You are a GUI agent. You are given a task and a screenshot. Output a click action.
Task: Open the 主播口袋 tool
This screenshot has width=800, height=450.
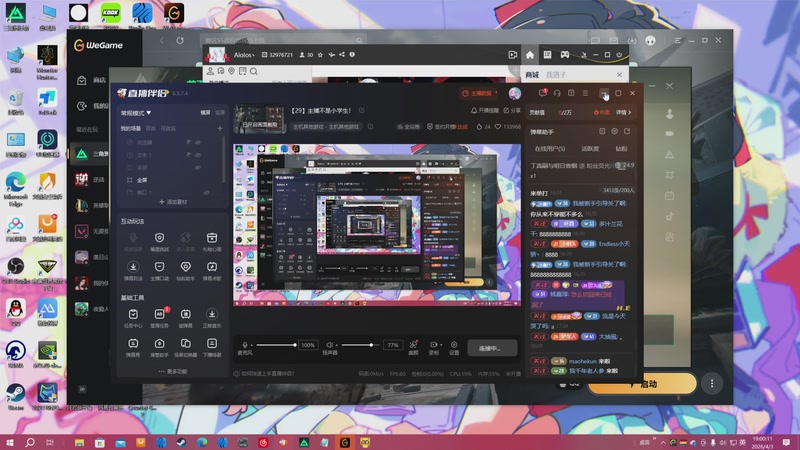pos(159,271)
